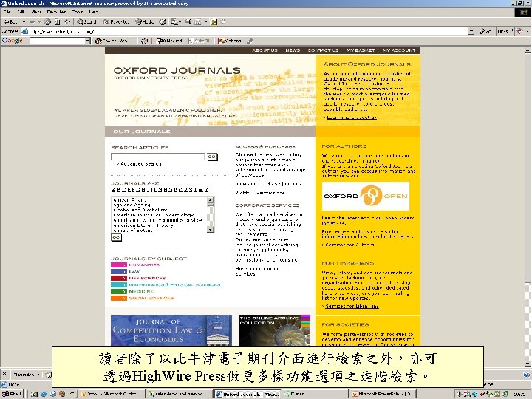Open the Medicine subject category

click(x=132, y=291)
